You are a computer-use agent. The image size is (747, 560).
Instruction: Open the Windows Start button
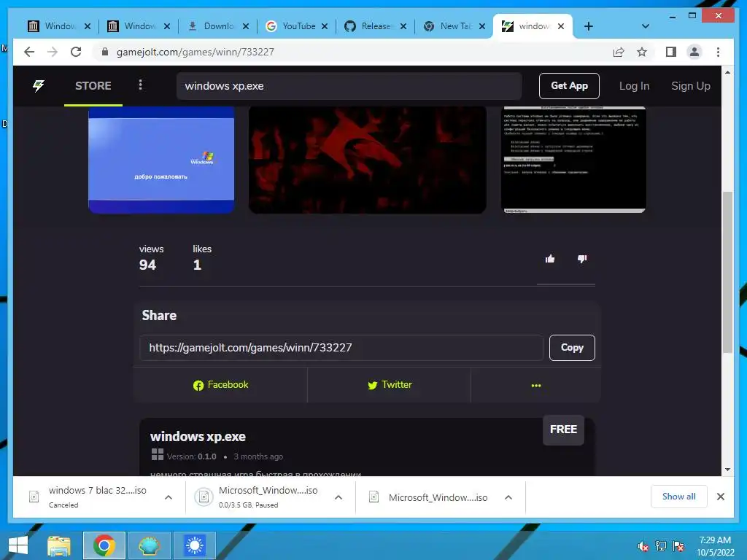click(18, 545)
